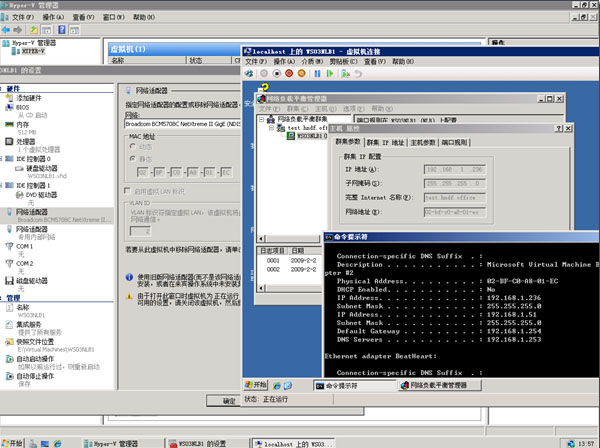The width and height of the screenshot is (600, 448).
Task: Switch to Cluster IP Addresses (群集 IP 地址) tab
Action: tap(385, 143)
